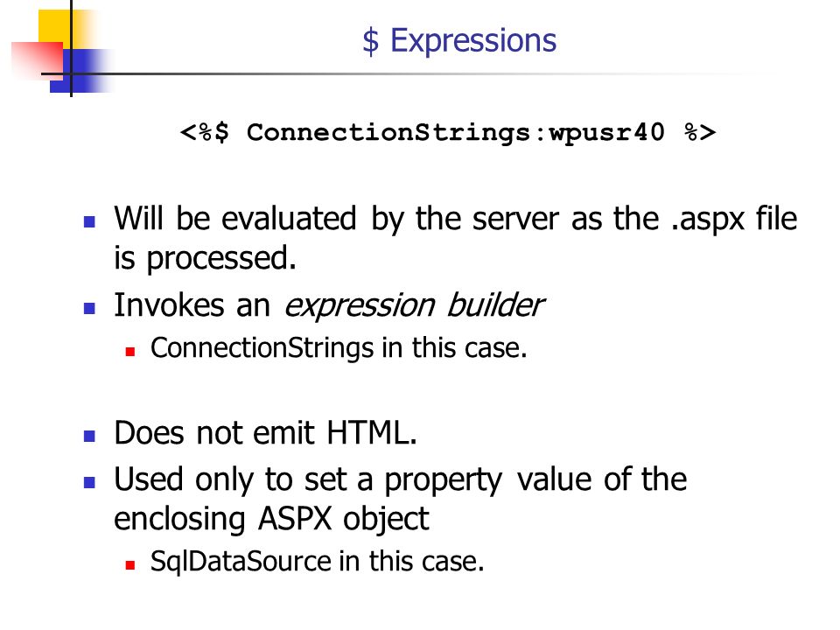Click the text 'Does not emit HTML.'

coord(266,433)
